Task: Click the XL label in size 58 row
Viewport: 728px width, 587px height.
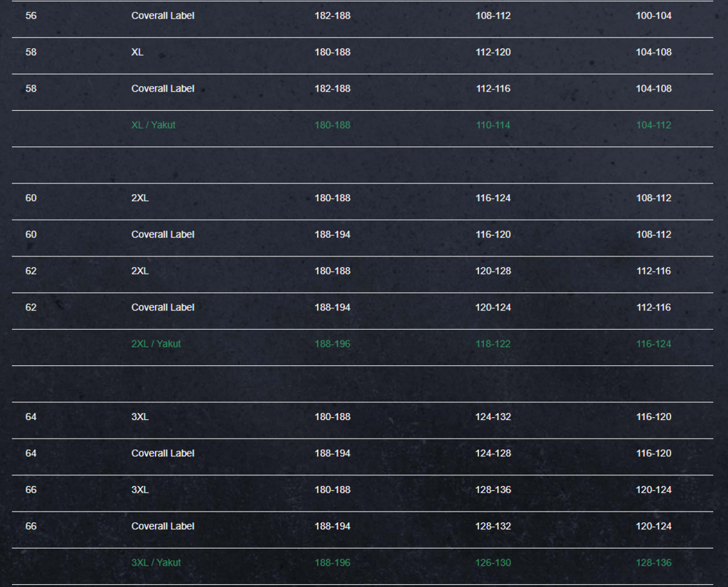Action: 137,52
